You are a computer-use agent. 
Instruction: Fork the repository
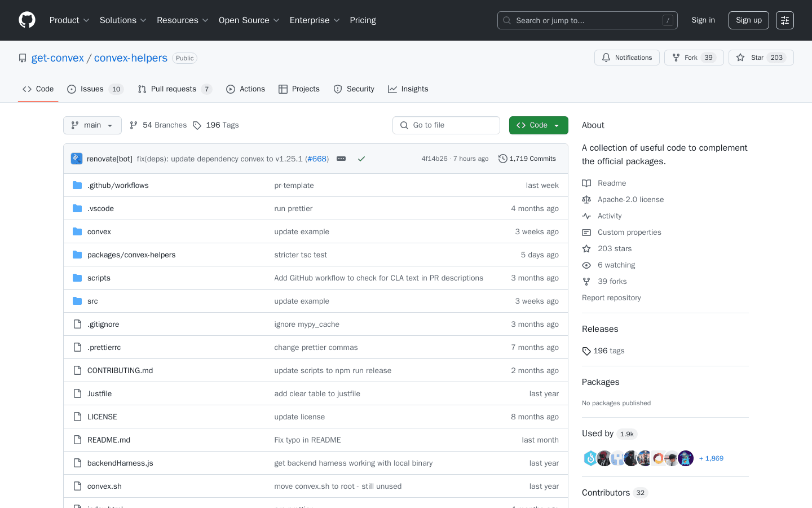click(694, 58)
